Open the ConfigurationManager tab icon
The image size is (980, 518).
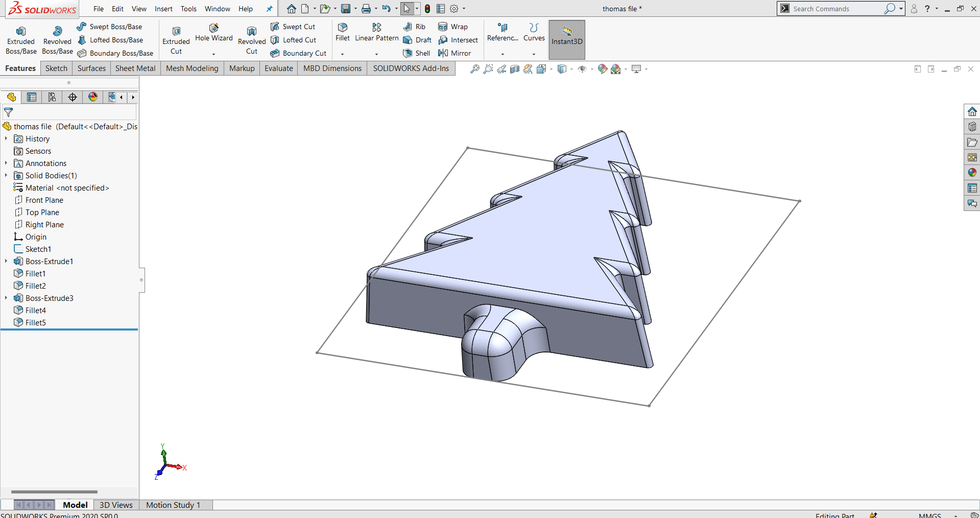(x=52, y=97)
